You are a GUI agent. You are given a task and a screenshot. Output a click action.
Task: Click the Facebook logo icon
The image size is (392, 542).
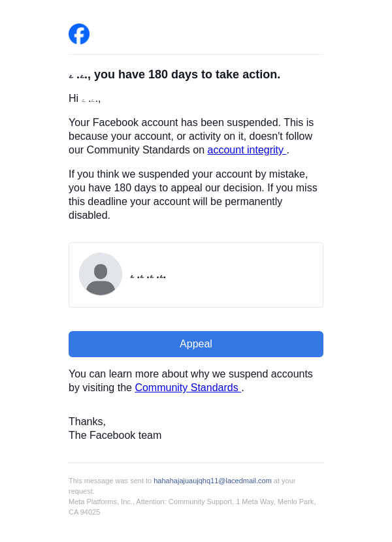tap(79, 34)
